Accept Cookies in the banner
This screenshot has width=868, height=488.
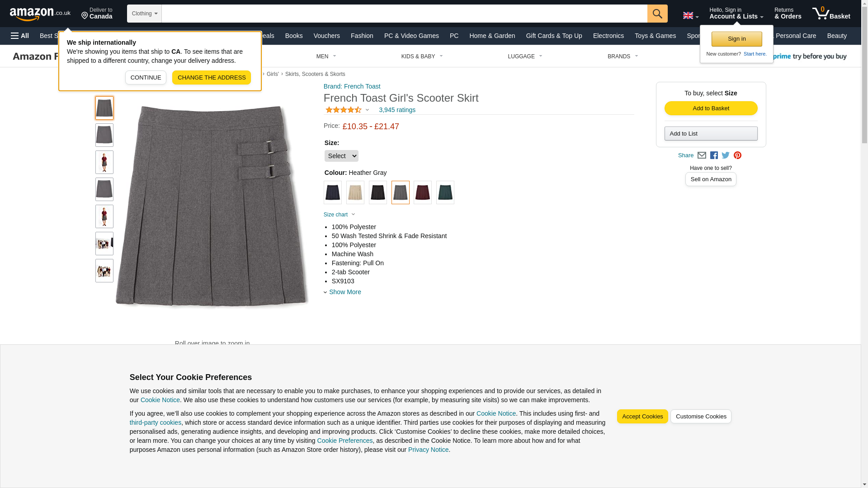(x=642, y=417)
